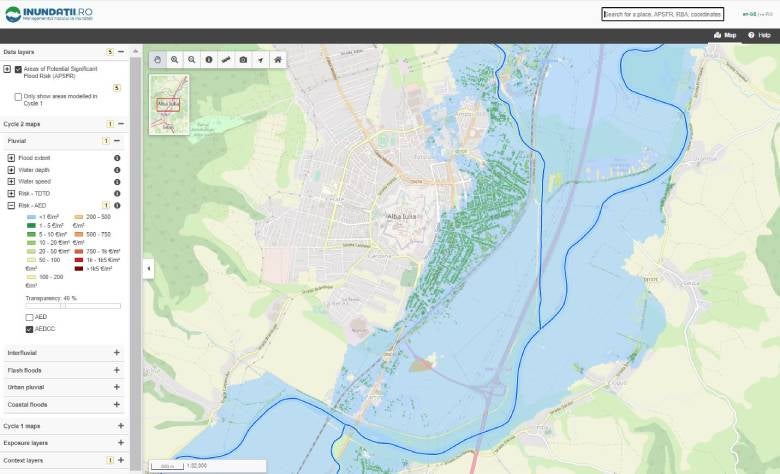Click the 750 - 1k €/m² legend swatch
This screenshot has height=474, width=780.
tap(79, 252)
